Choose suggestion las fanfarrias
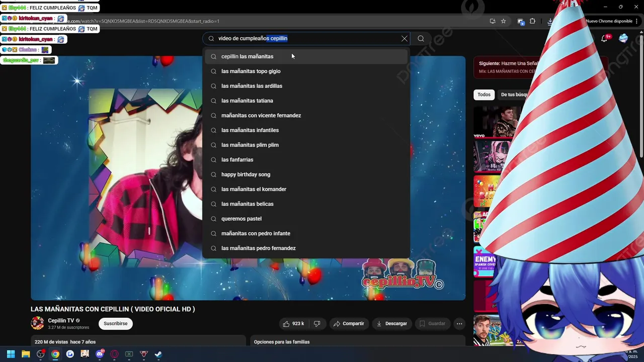 306,160
